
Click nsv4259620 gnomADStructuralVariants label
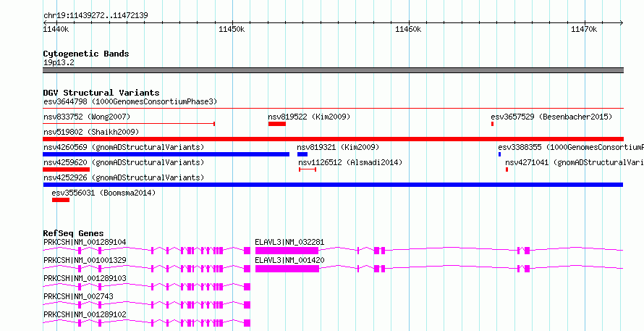[x=124, y=162]
